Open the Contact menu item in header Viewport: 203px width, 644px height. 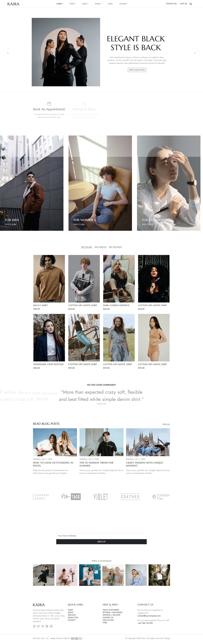tap(123, 4)
